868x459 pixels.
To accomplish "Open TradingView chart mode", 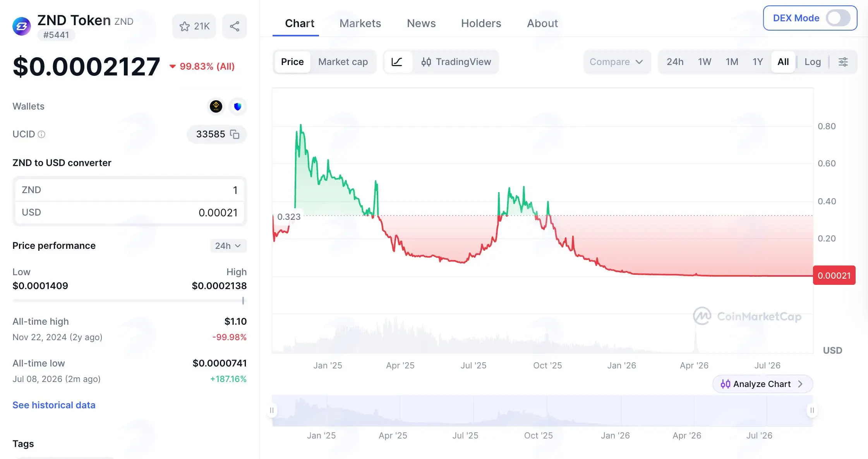I will [456, 62].
